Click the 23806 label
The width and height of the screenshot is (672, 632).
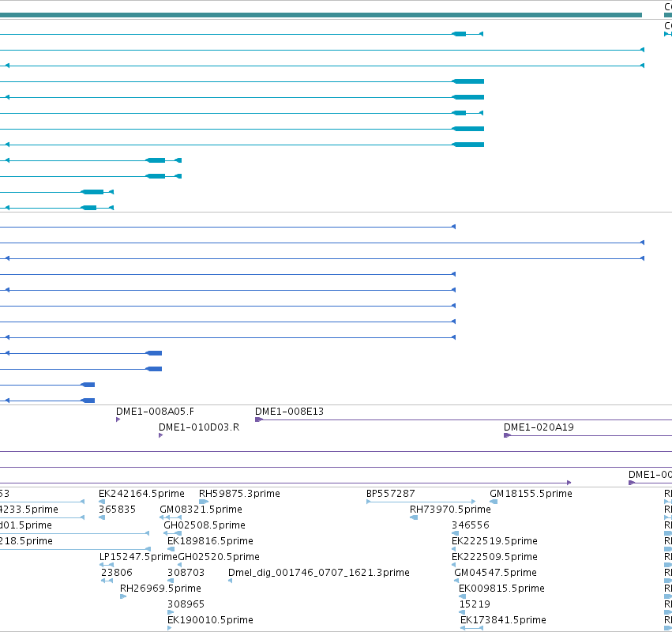pos(117,573)
